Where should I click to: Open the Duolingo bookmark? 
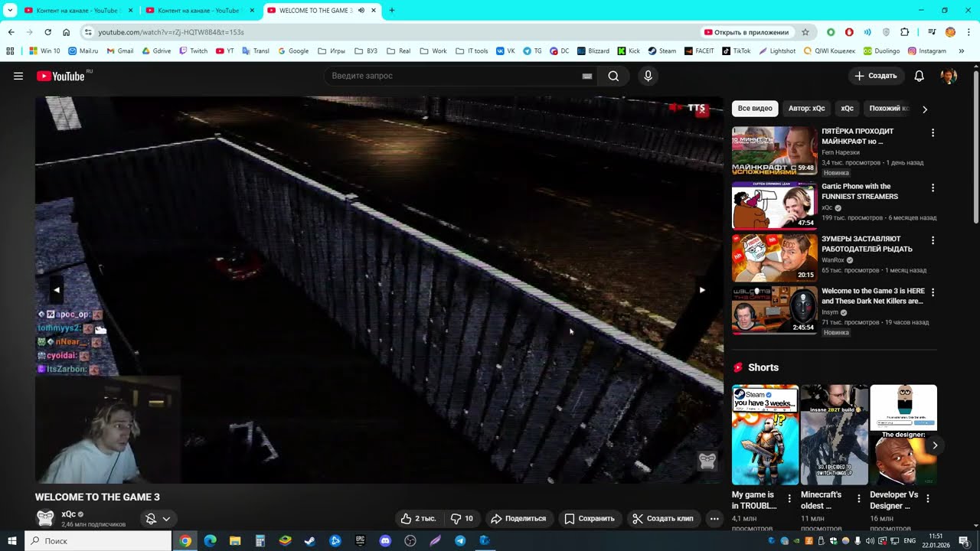881,51
